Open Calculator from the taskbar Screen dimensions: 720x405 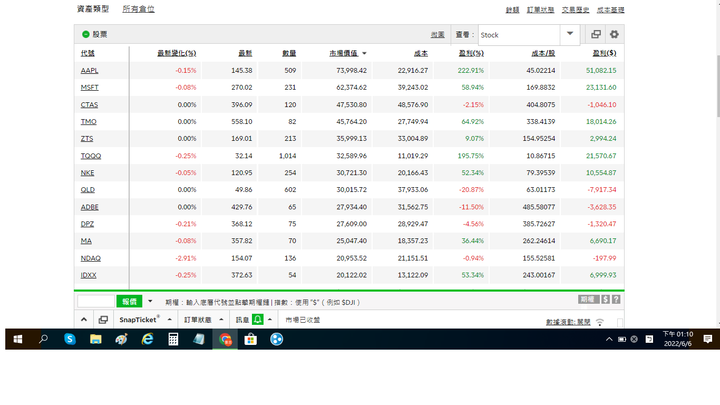(173, 339)
